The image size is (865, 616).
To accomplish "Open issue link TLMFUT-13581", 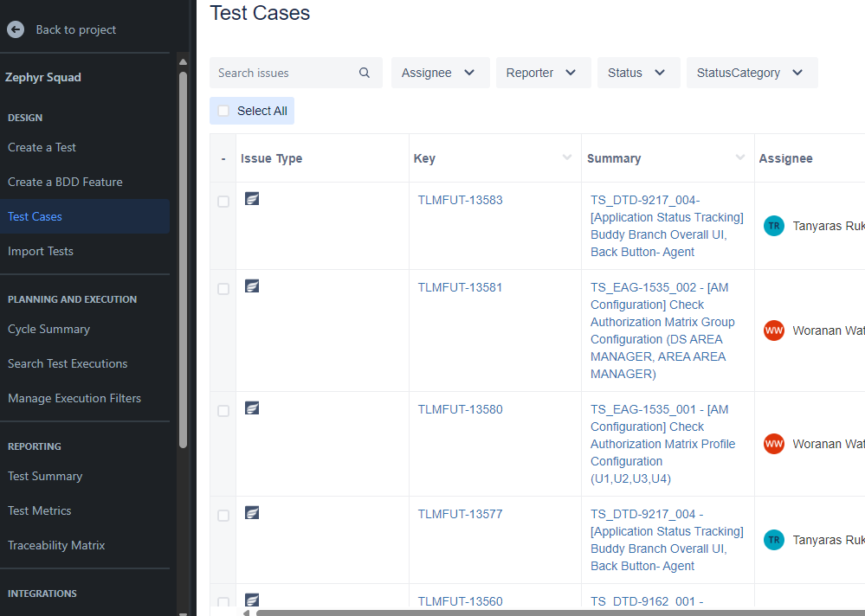I will tap(460, 287).
